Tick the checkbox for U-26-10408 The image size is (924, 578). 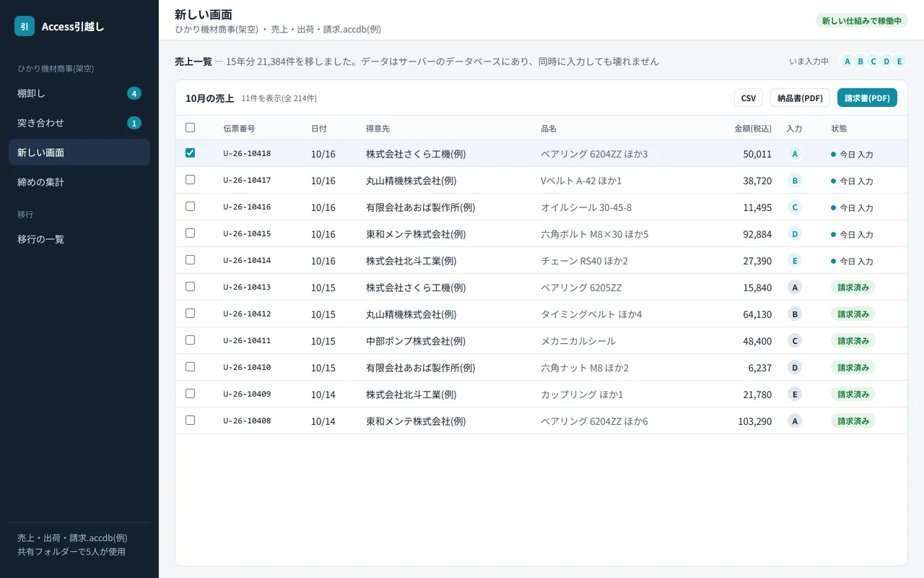(191, 420)
